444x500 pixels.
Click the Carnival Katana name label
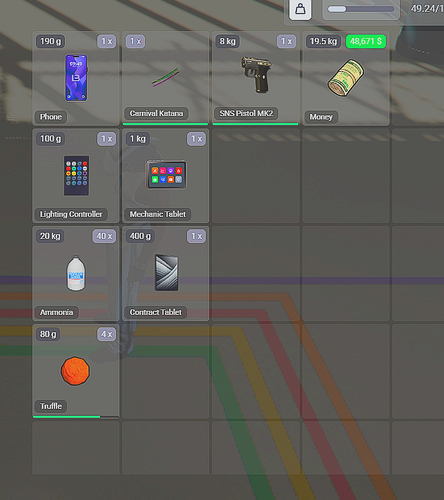point(156,113)
